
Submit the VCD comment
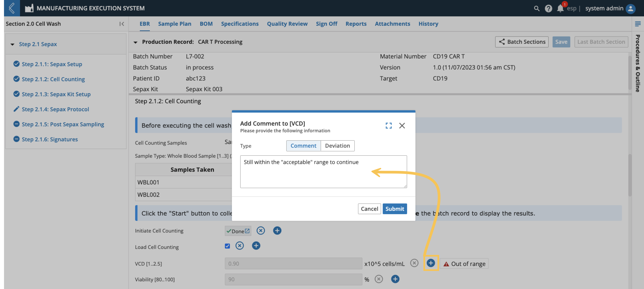tap(395, 209)
